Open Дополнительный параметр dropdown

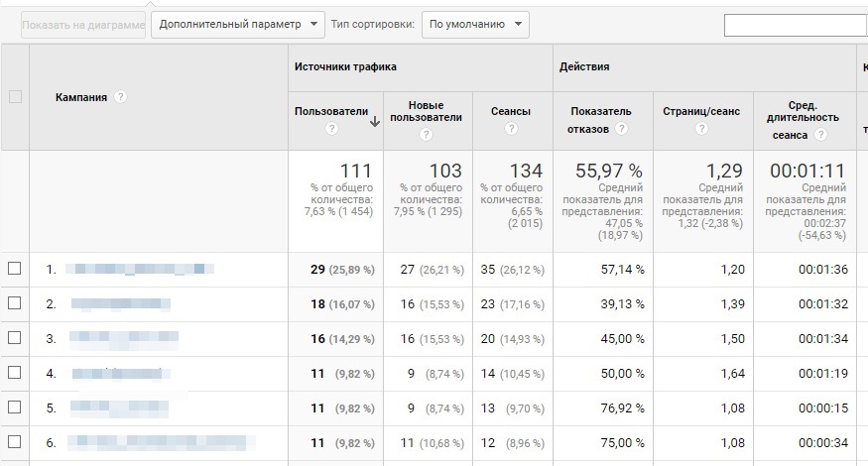pos(238,25)
